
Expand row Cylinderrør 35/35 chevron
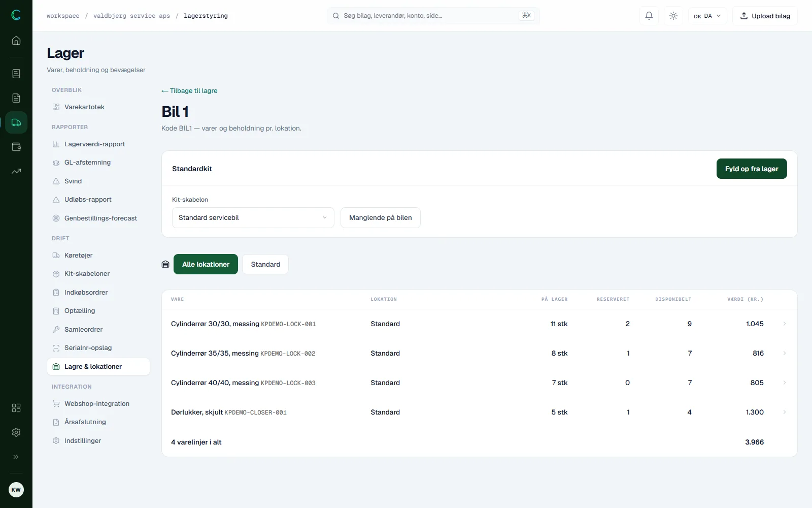point(785,353)
